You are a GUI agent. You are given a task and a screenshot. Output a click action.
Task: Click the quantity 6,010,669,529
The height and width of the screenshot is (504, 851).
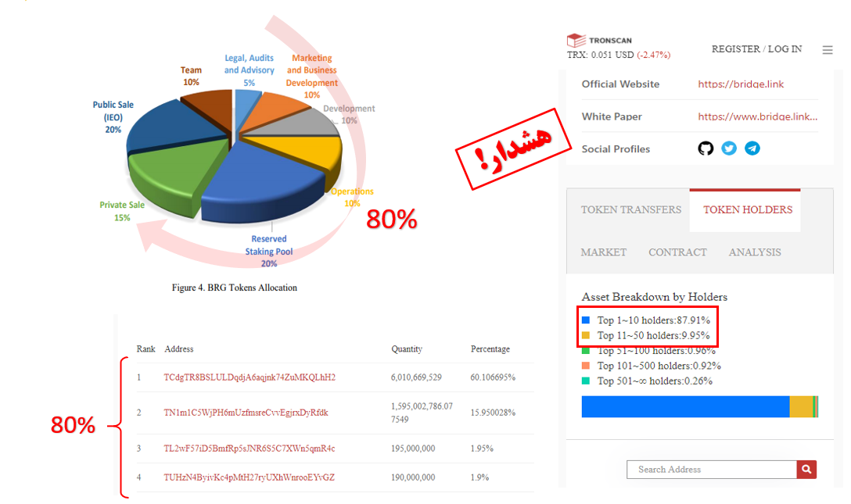416,377
